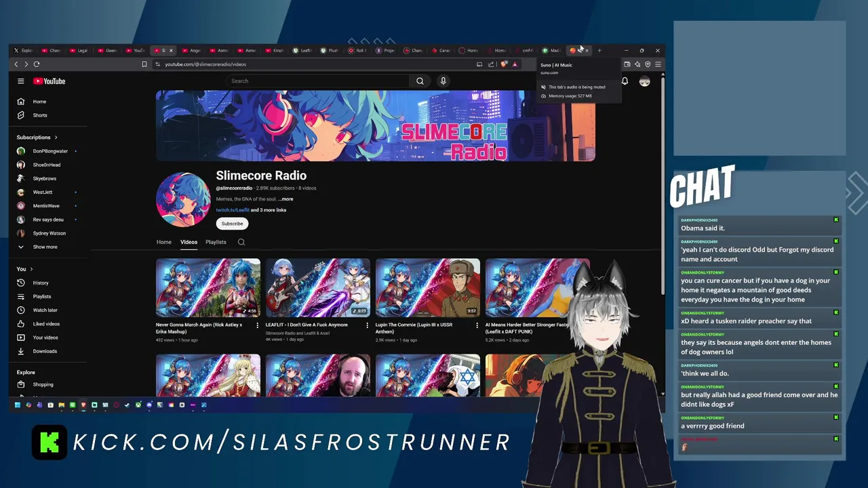Image resolution: width=868 pixels, height=488 pixels.
Task: Switch to channel Playlists tab
Action: 216,242
